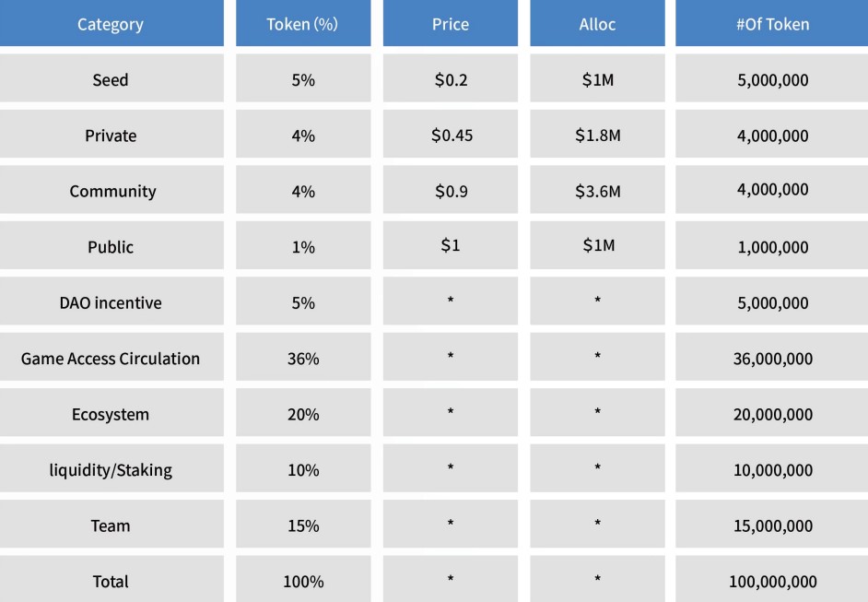The width and height of the screenshot is (868, 602).
Task: Click the 100,000,000 token count cell
Action: [772, 582]
